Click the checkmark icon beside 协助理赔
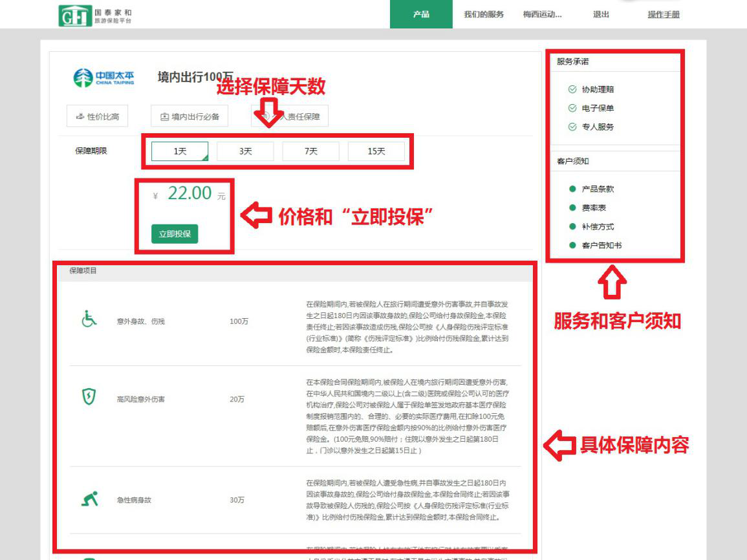Image resolution: width=747 pixels, height=560 pixels. click(572, 89)
